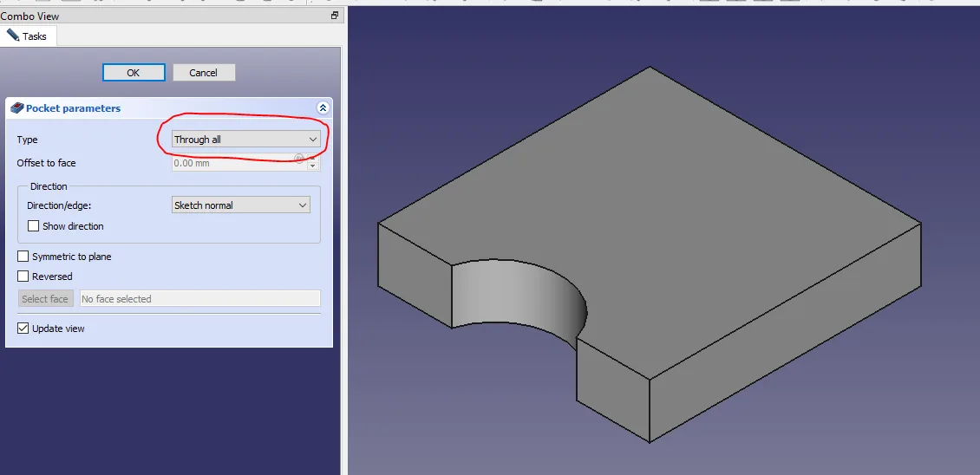
Task: Click the Combo View title
Action: tap(30, 16)
